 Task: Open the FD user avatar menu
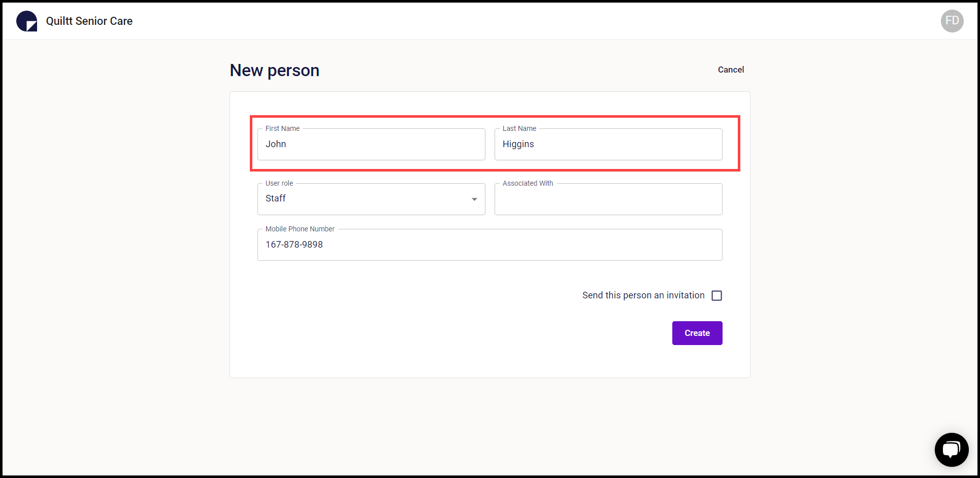[x=952, y=21]
